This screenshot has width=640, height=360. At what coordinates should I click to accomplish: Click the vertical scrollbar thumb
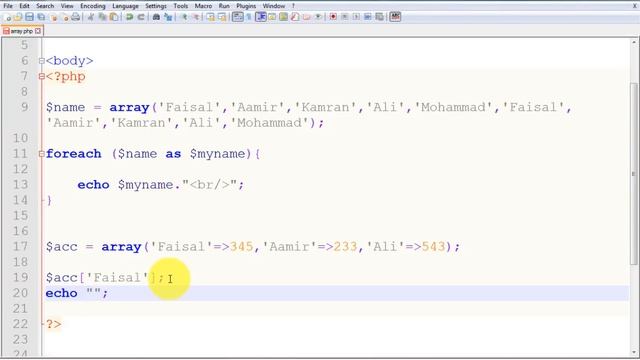(x=634, y=173)
